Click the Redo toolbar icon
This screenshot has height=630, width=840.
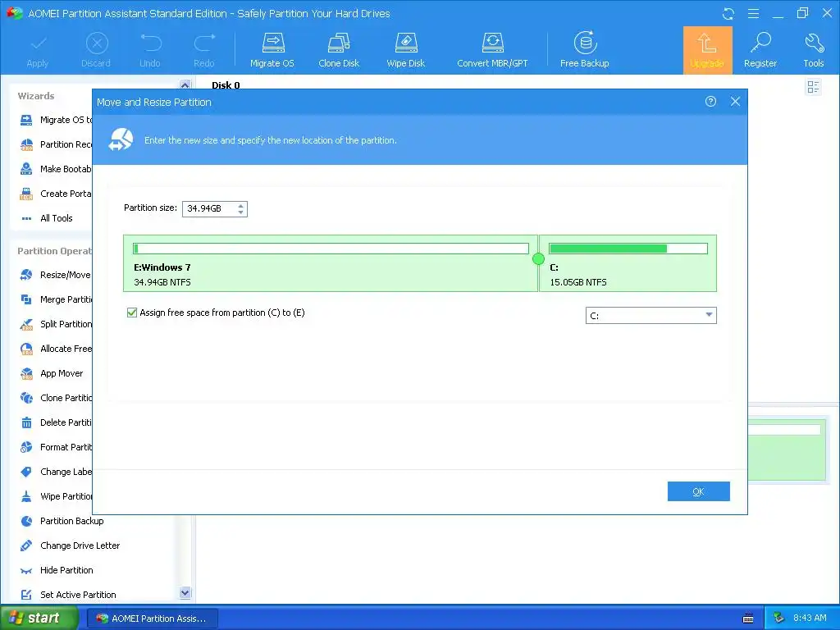pyautogui.click(x=204, y=50)
